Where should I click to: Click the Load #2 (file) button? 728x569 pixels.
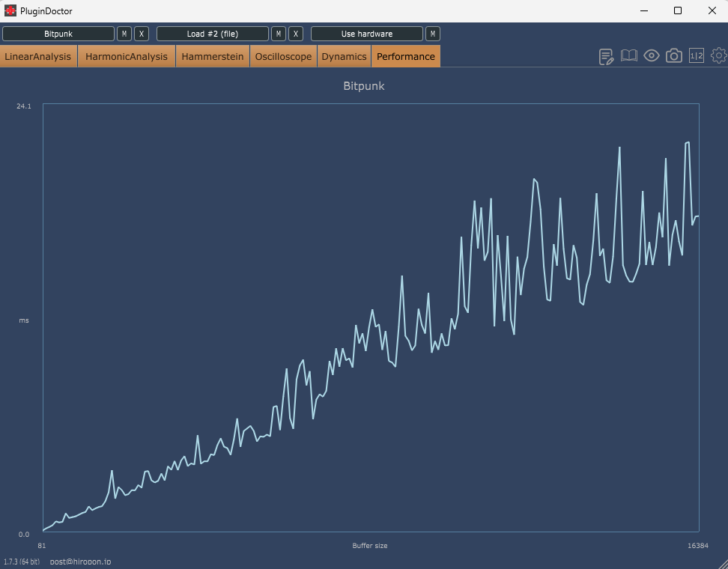tap(213, 34)
